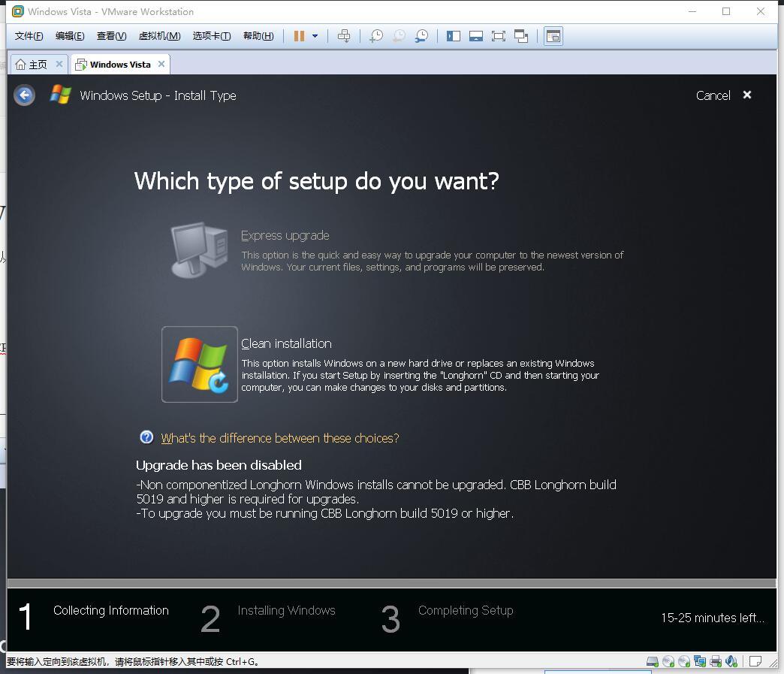Open the 查看(V) menu
Image resolution: width=784 pixels, height=674 pixels.
tap(111, 36)
